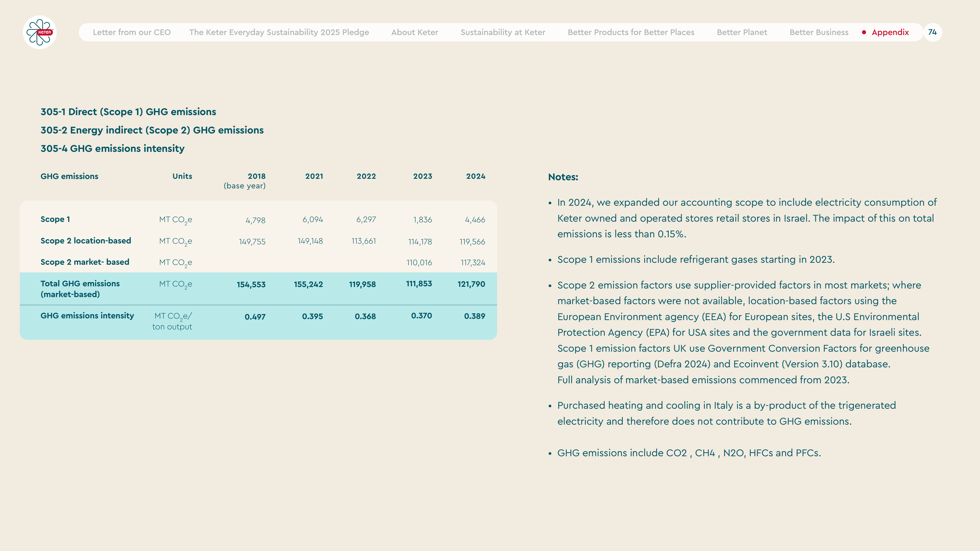The height and width of the screenshot is (551, 980).
Task: Click the intensity 2018 value 0.497
Action: coord(255,317)
